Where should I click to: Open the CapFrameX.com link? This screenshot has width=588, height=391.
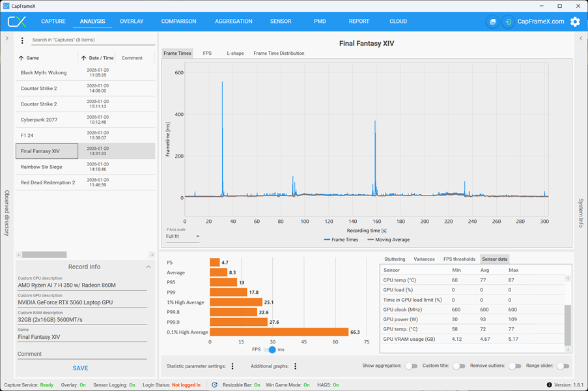[x=540, y=22]
